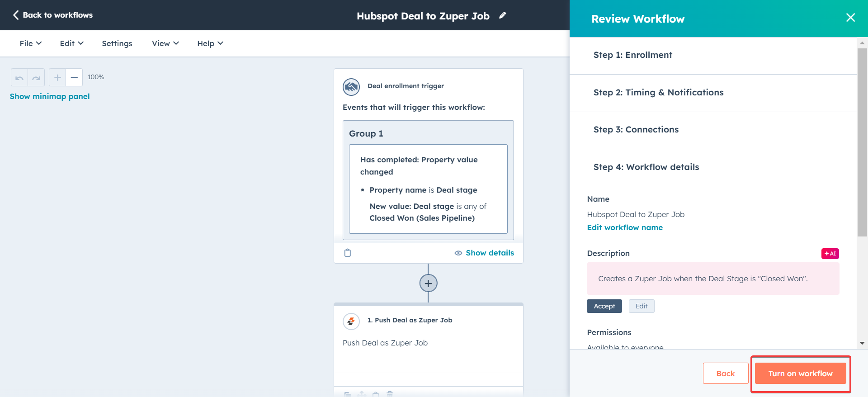Click the redo arrow icon
Screen dimensions: 868x397
click(36, 78)
